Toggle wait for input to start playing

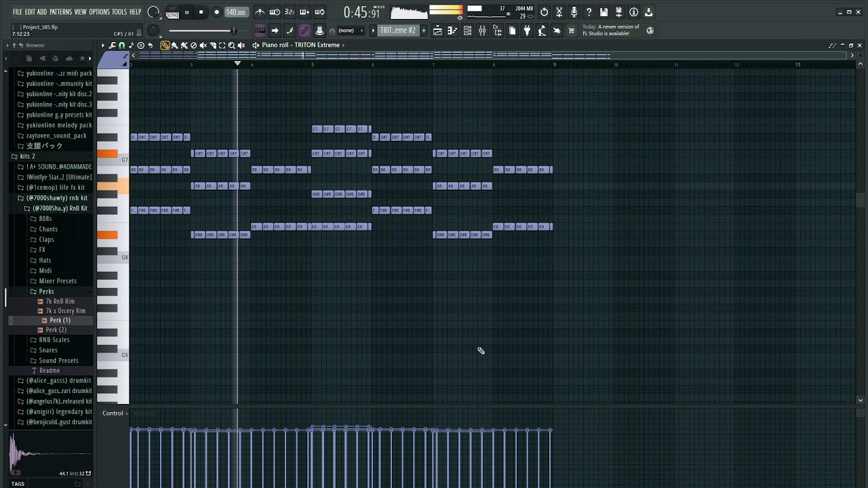(275, 12)
